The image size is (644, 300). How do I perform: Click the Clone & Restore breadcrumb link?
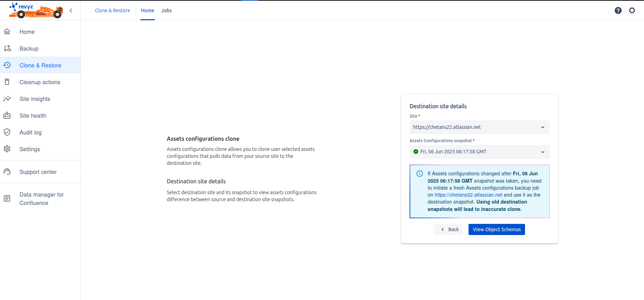(x=112, y=10)
